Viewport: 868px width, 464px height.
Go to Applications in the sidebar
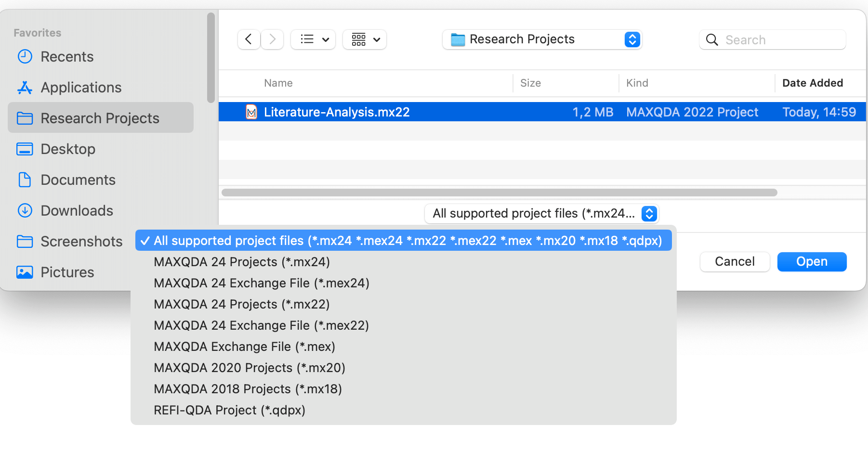81,88
